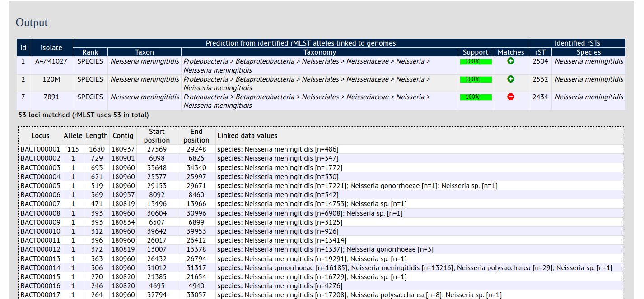644x299 pixels.
Task: Click the Matches column header
Action: tap(511, 52)
